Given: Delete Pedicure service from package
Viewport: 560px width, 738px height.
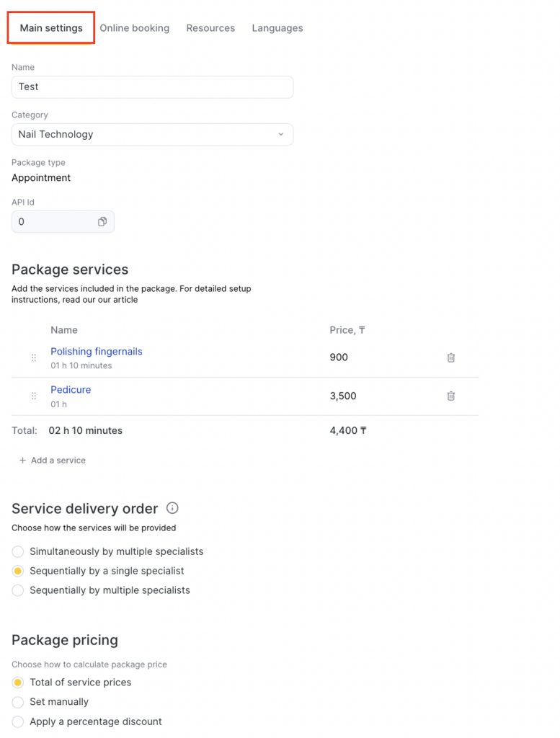Looking at the screenshot, I should pos(451,396).
